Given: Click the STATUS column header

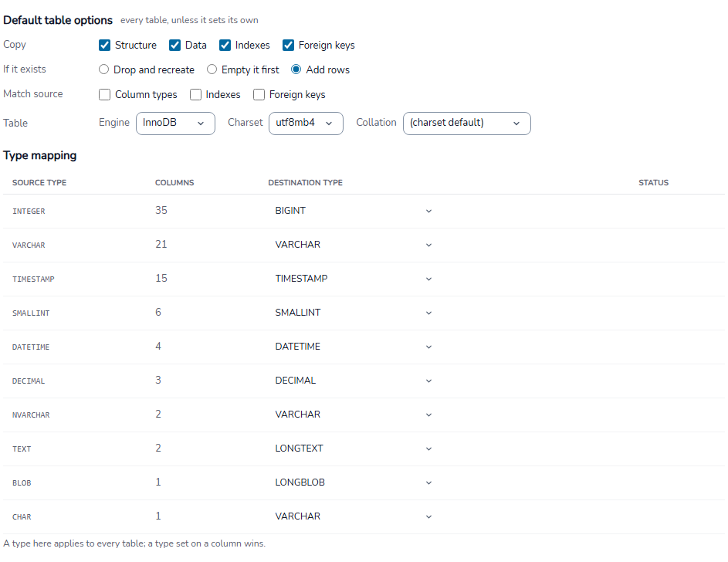Looking at the screenshot, I should [653, 183].
